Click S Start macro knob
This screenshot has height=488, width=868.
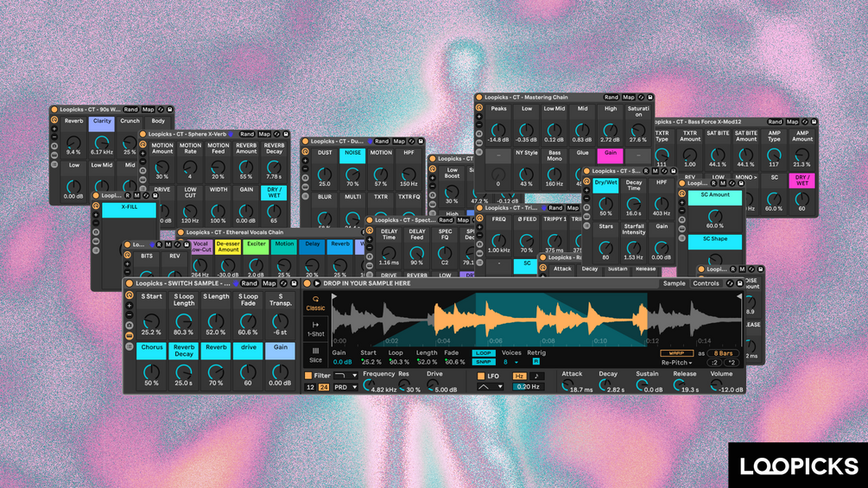pyautogui.click(x=151, y=321)
